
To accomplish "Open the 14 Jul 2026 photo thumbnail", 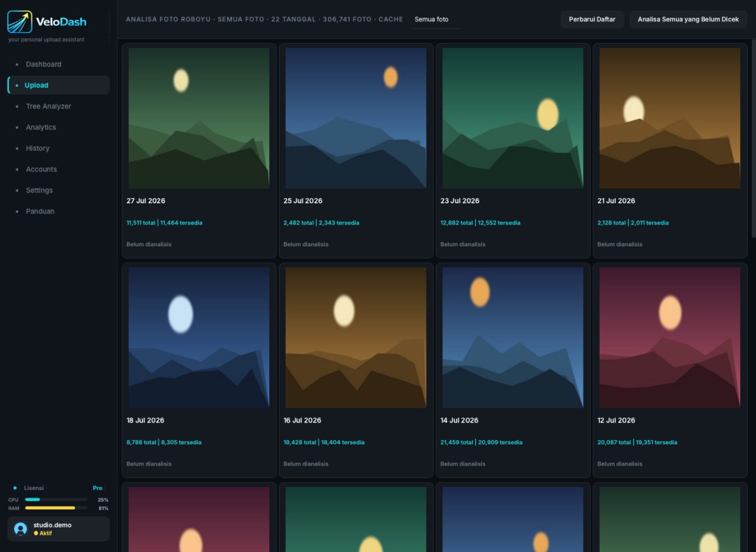I will 513,337.
